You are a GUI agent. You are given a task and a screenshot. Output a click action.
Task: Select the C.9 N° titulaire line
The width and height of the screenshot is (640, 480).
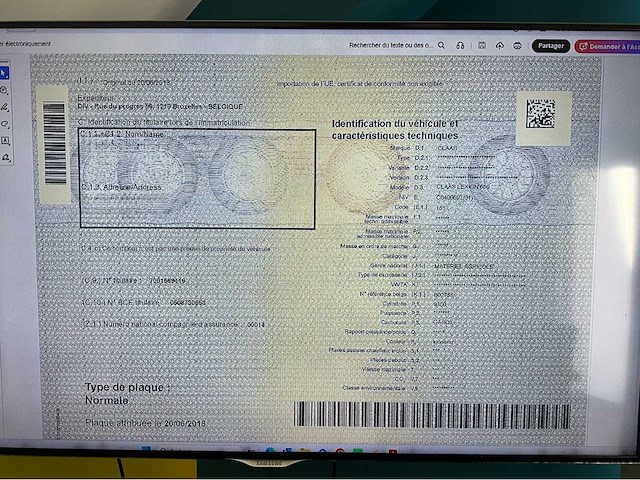(134, 281)
